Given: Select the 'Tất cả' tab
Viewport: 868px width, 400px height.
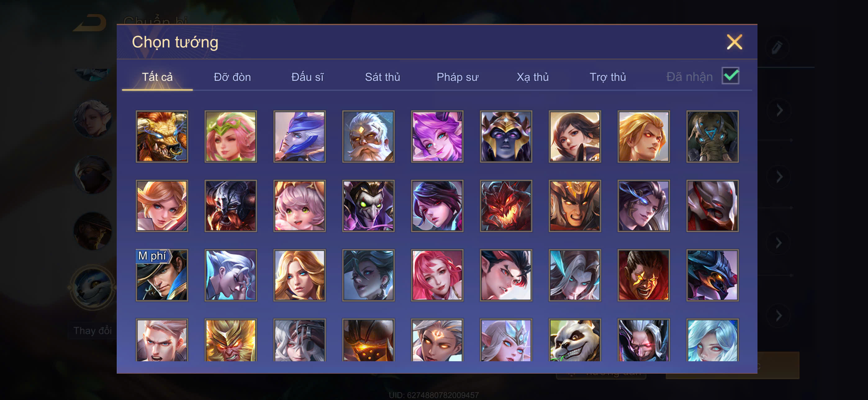Looking at the screenshot, I should [x=157, y=77].
